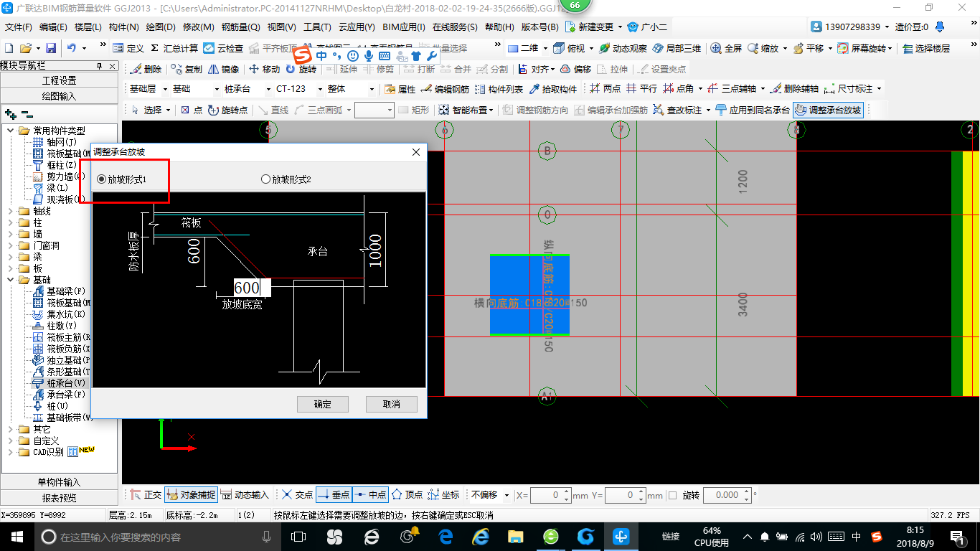Collapse the 基础 tree node
The image size is (980, 551).
click(11, 280)
